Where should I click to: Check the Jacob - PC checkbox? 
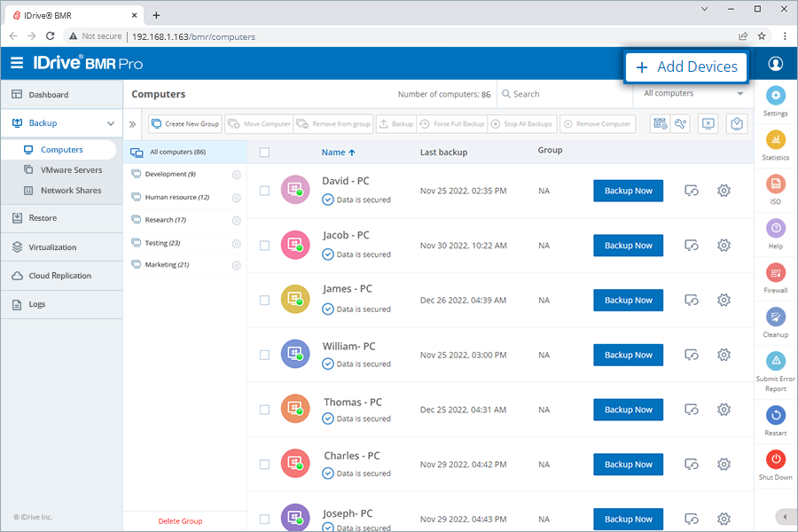point(264,246)
